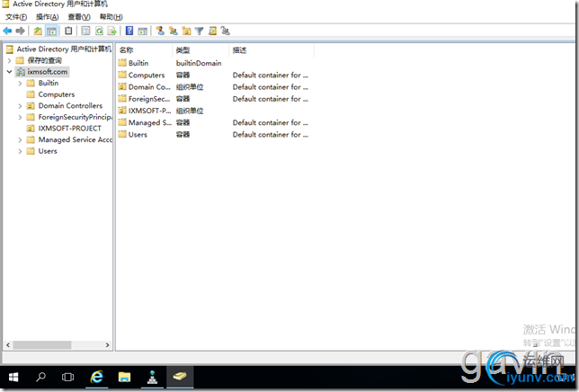Click tree pane scrollbar right arrow
This screenshot has width=579, height=392.
108,345
